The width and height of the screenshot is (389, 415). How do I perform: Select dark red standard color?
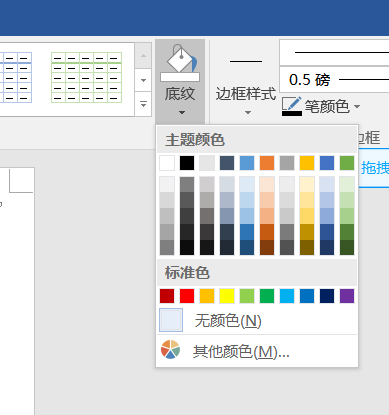pos(167,296)
